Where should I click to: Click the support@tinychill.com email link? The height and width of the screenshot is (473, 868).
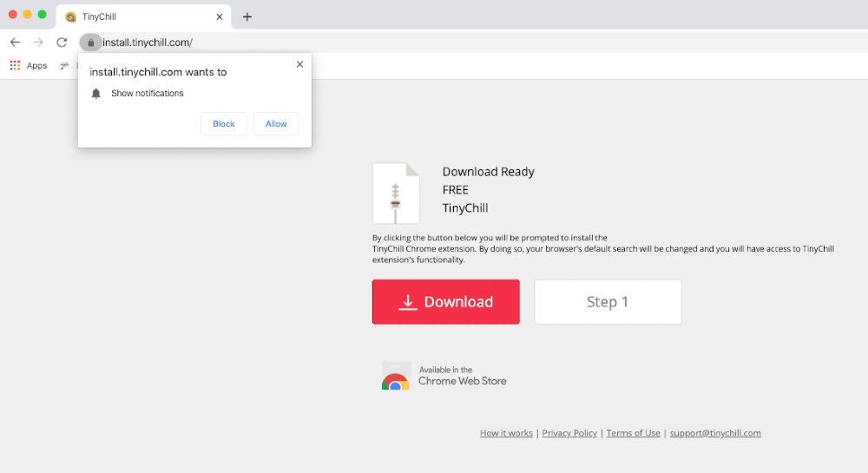point(715,433)
